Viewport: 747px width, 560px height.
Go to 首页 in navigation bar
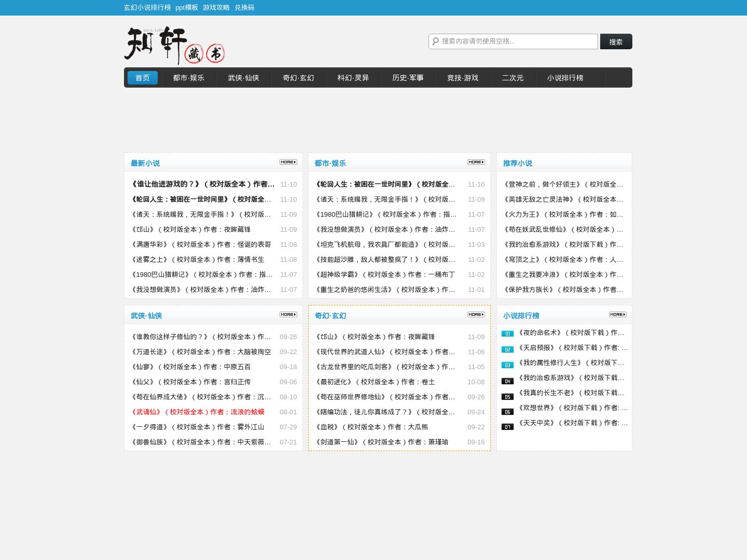tap(143, 78)
